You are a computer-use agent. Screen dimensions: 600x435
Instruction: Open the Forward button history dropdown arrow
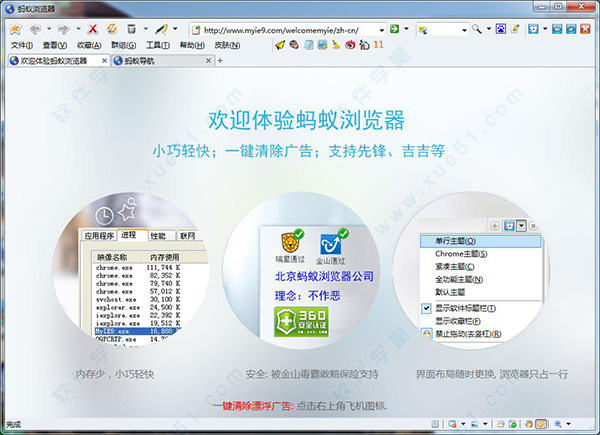pos(76,29)
